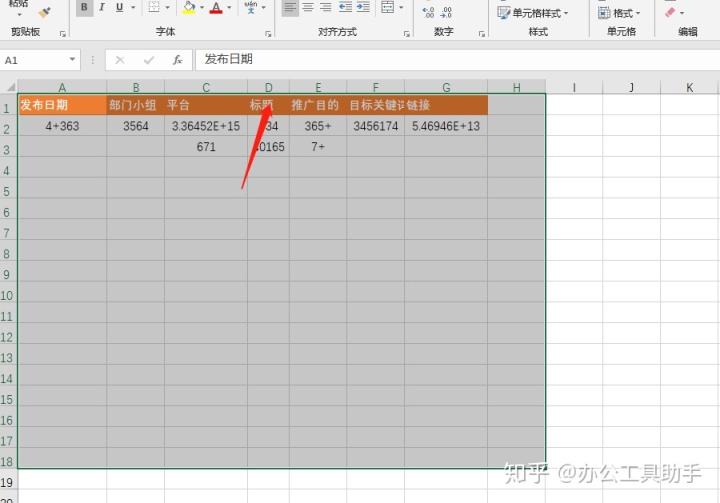Select the cell containing 3564
Screen dimensions: 720x503
coord(135,126)
